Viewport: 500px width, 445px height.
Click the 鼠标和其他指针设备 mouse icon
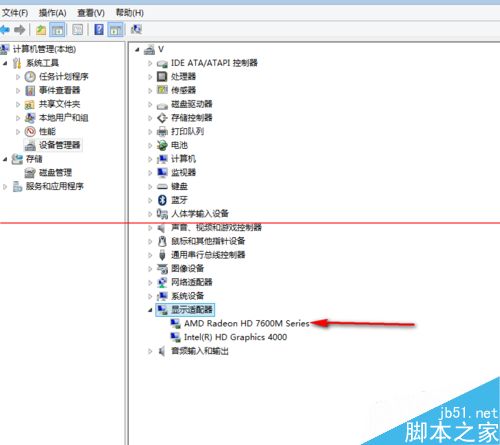(x=162, y=241)
